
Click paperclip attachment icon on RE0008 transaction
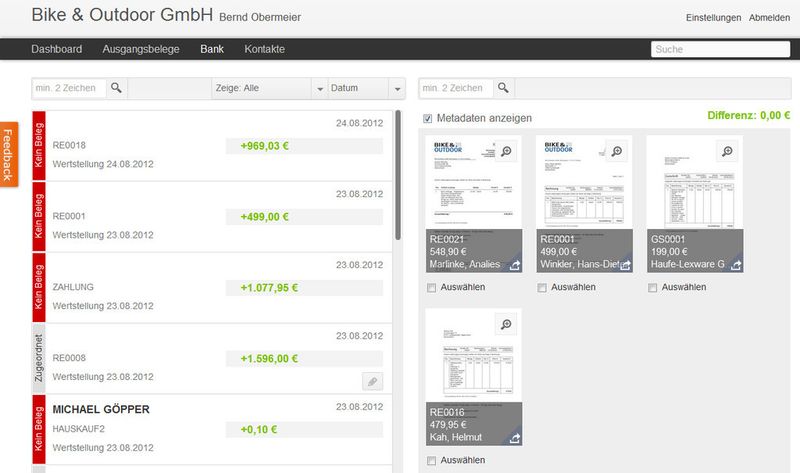[372, 381]
